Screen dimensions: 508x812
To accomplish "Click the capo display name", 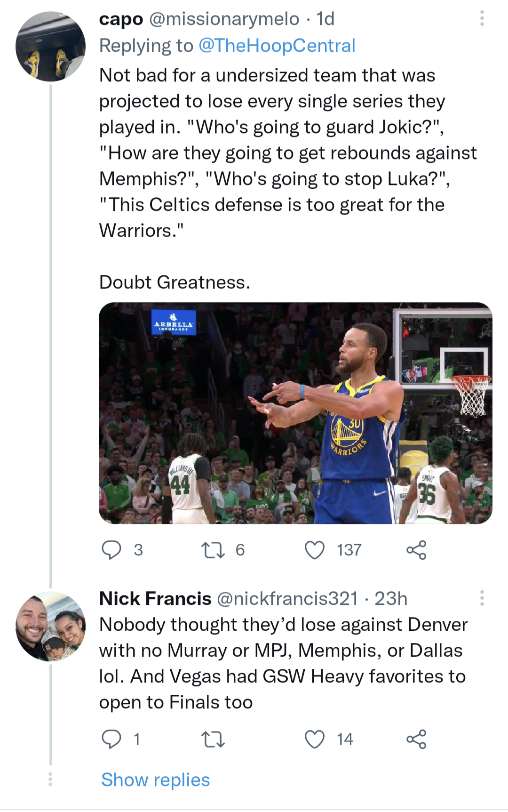I will [x=121, y=19].
